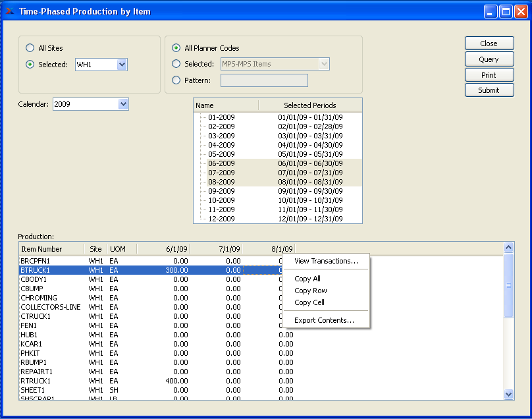Maximize the Time-Phased Production window
532x419 pixels.
pyautogui.click(x=506, y=11)
